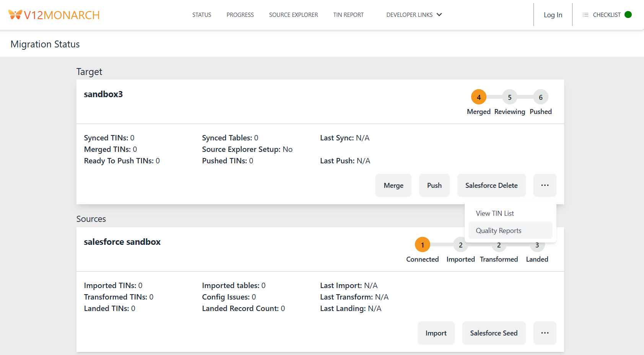This screenshot has width=644, height=355.
Task: Open the Log In page
Action: 553,15
